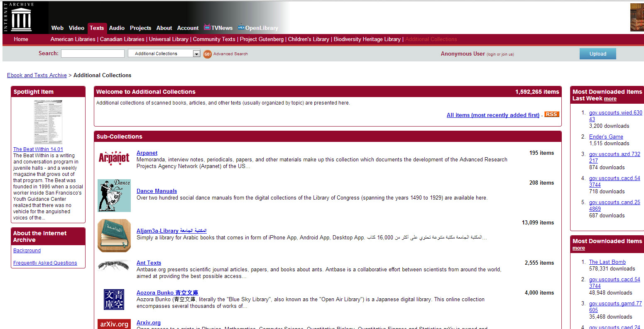Open the RSS feed icon
This screenshot has width=644, height=329.
pyautogui.click(x=551, y=114)
